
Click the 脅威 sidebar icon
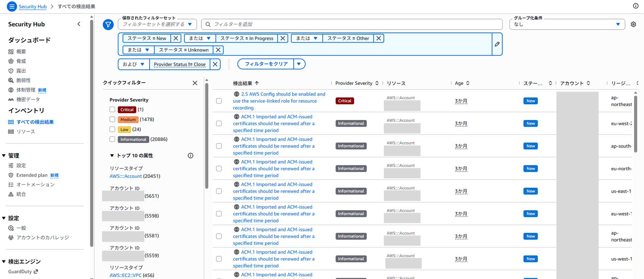pos(11,61)
